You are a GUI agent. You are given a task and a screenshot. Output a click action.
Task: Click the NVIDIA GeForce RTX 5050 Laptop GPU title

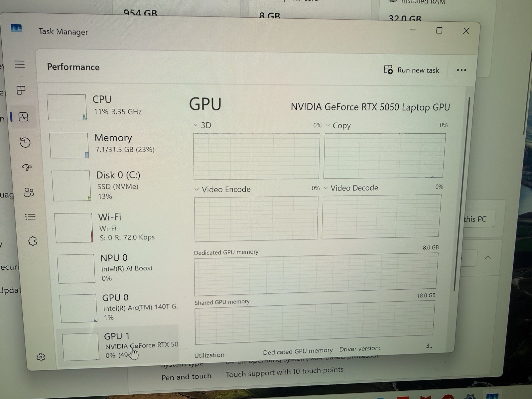[x=370, y=107]
